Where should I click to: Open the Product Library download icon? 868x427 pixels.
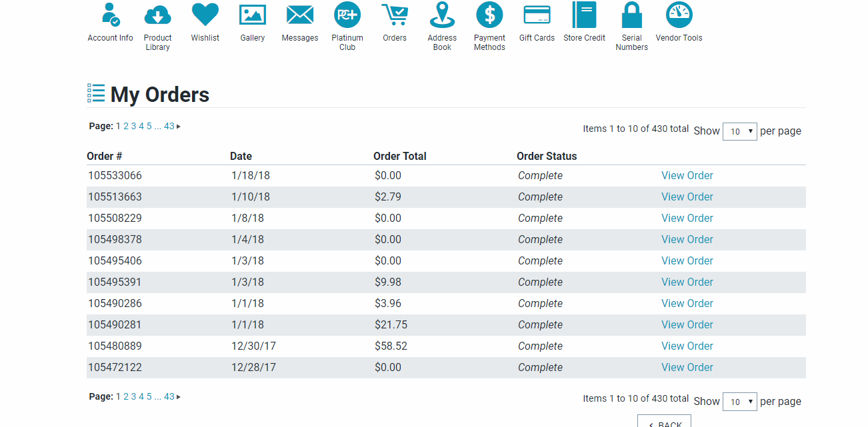157,15
